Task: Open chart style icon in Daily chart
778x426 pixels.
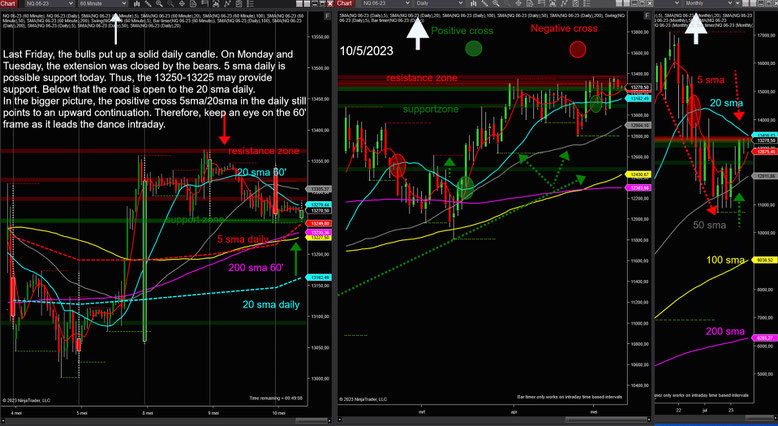Action: coord(473,3)
